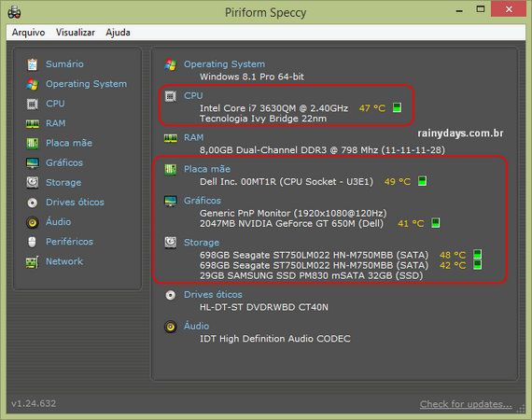Click the Periféricos mouse icon in sidebar
Viewport: 532px width, 420px height.
[33, 242]
